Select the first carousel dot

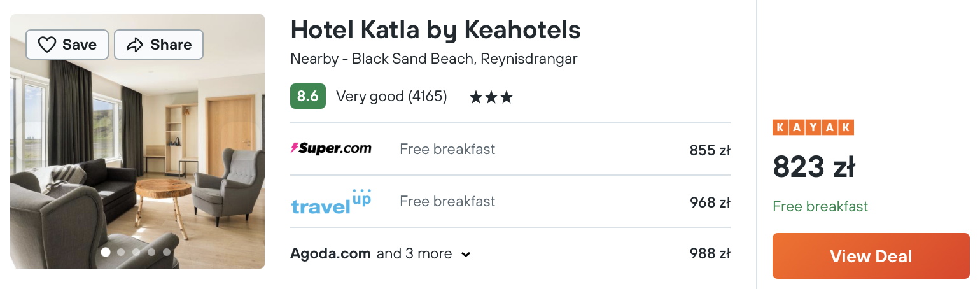[x=106, y=252]
